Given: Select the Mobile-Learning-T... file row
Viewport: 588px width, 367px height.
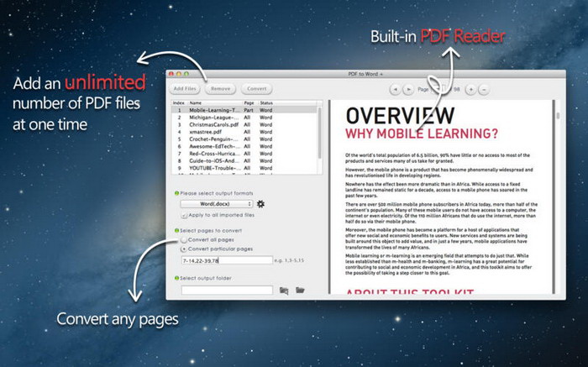Looking at the screenshot, I should (244, 110).
